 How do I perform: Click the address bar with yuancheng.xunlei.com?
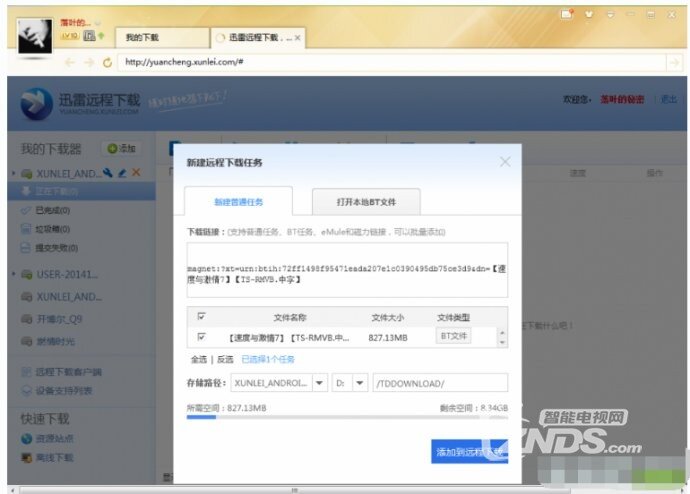(x=391, y=62)
